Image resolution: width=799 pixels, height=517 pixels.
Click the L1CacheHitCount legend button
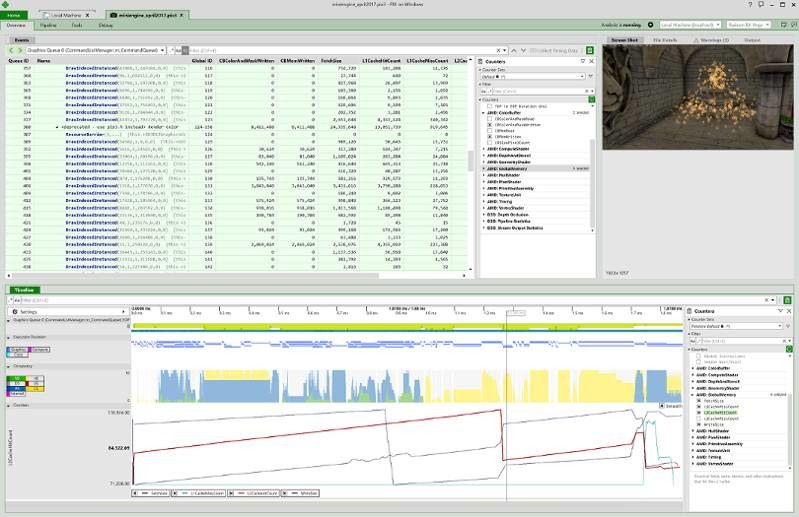[x=253, y=493]
